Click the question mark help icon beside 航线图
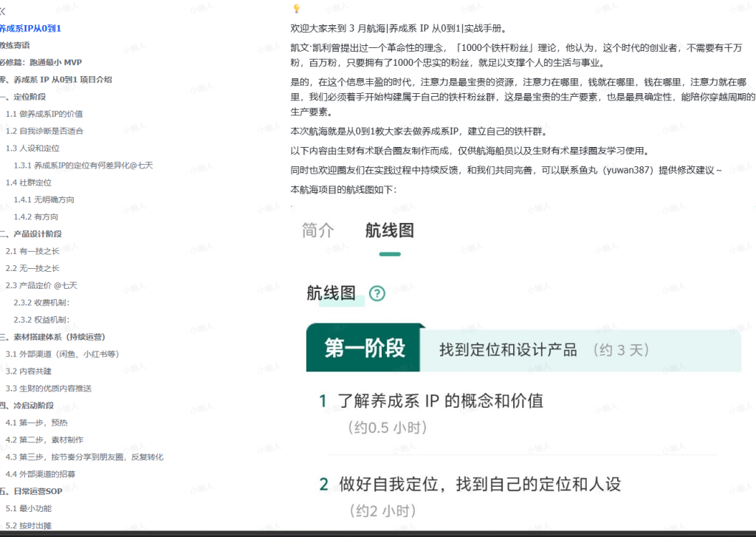The width and height of the screenshot is (756, 537). click(377, 293)
